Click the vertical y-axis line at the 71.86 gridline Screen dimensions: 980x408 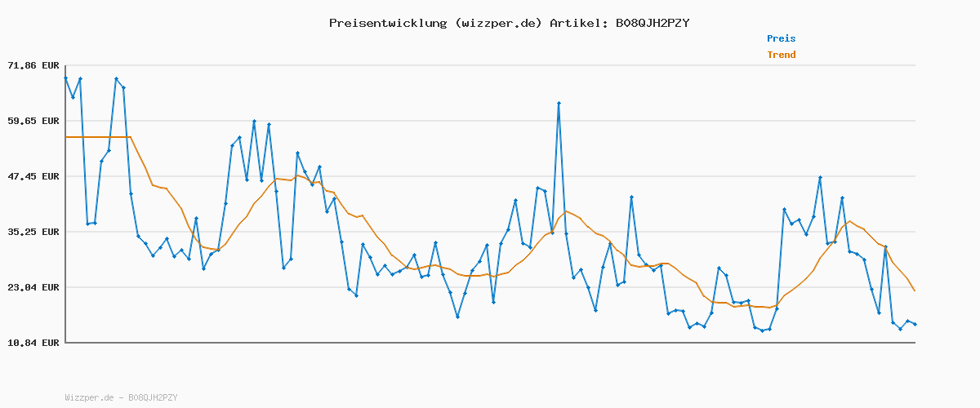[65, 65]
